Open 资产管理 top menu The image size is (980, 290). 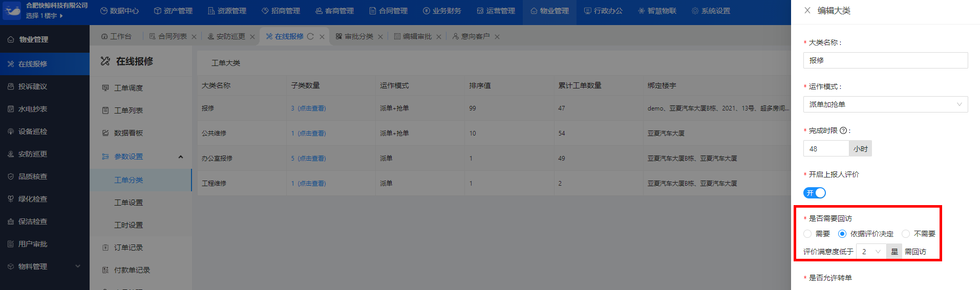point(173,11)
